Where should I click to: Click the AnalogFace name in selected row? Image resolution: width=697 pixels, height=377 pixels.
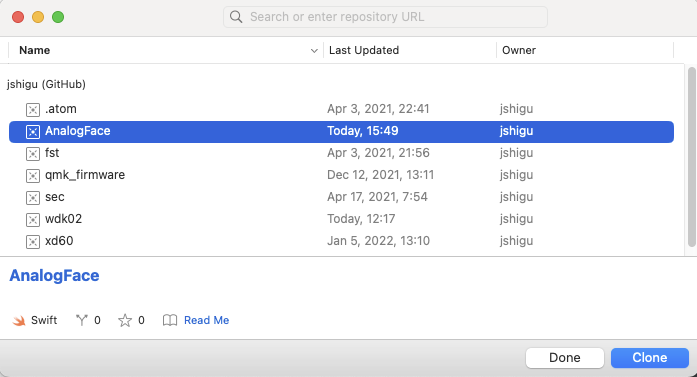[78, 131]
